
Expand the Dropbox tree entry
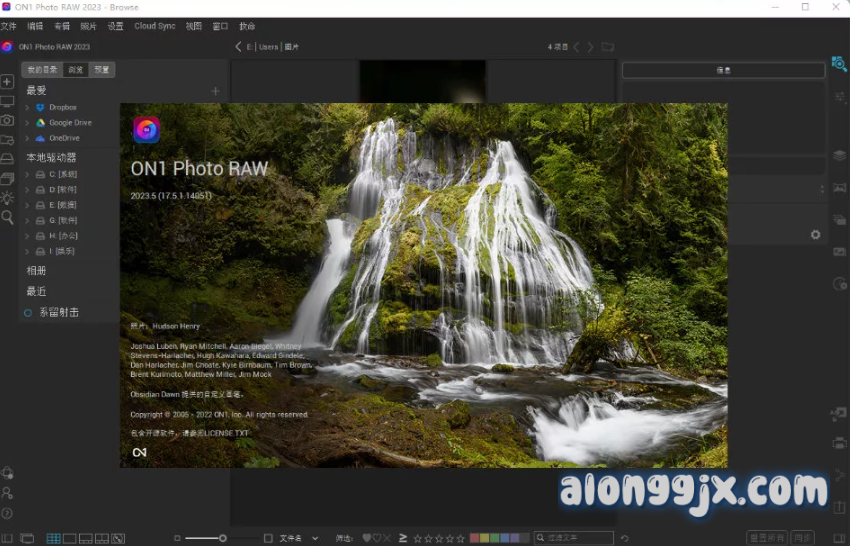click(27, 107)
